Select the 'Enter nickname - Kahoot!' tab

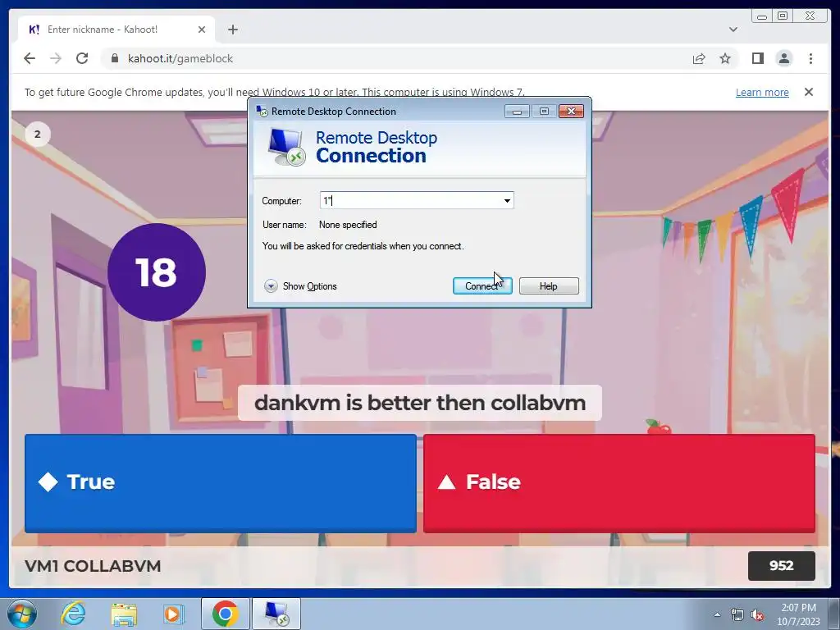pyautogui.click(x=116, y=30)
